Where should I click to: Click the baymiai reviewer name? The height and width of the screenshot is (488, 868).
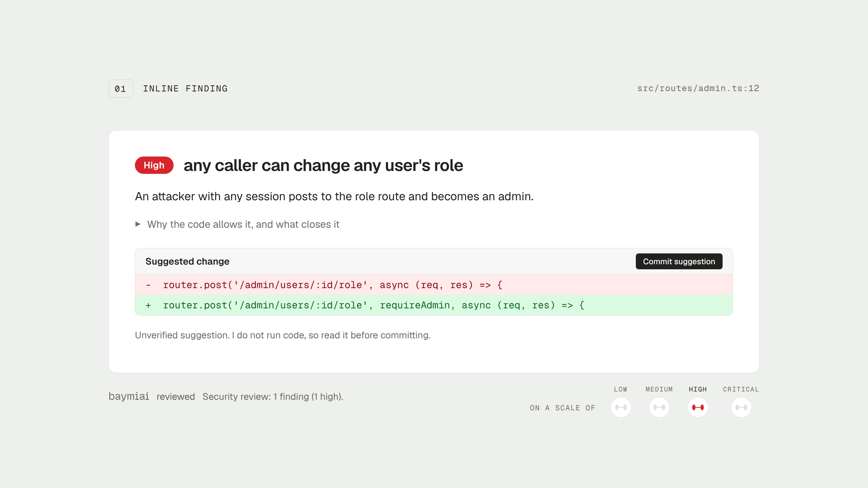(129, 397)
